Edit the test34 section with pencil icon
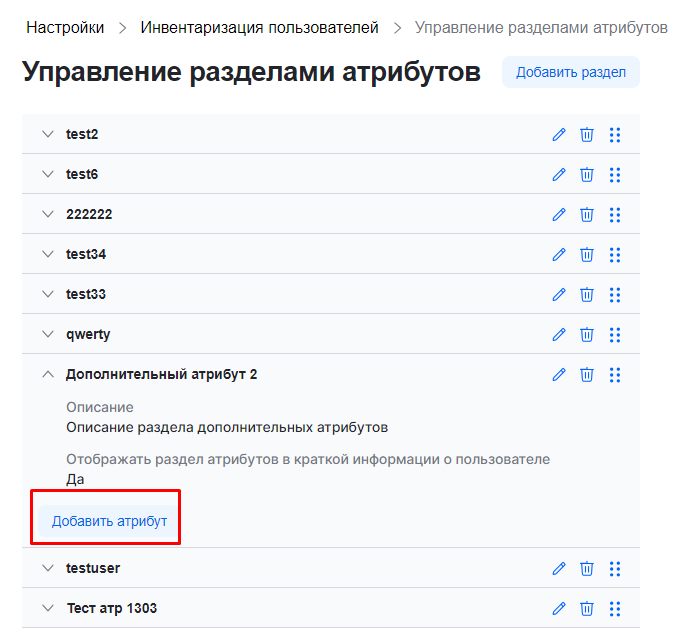The height and width of the screenshot is (639, 696). point(559,254)
